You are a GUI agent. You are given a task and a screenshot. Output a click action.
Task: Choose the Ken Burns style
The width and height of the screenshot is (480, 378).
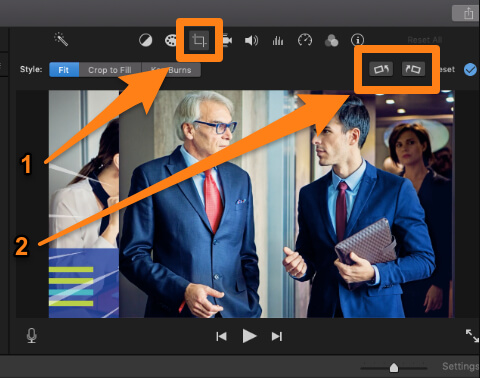[171, 70]
